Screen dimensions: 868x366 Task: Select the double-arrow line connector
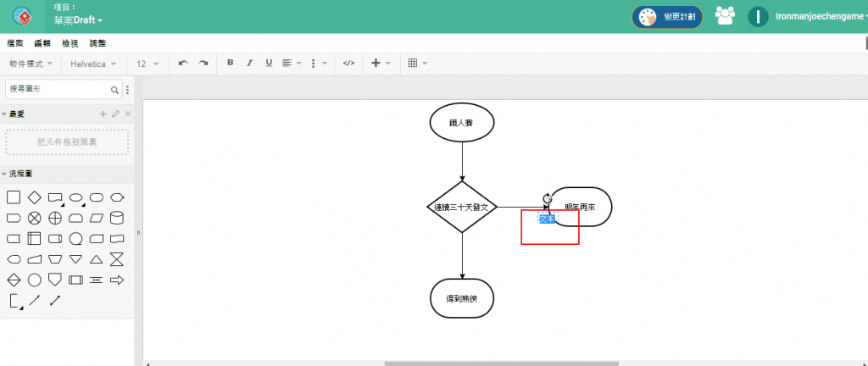tap(55, 301)
